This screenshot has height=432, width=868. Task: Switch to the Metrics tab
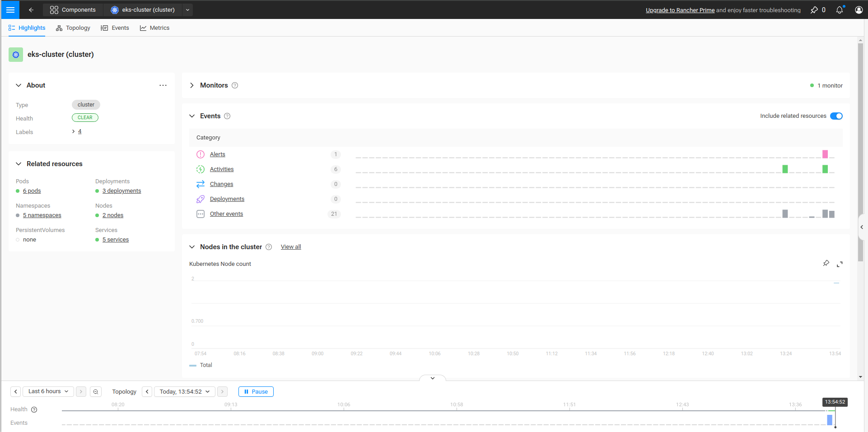pos(160,28)
